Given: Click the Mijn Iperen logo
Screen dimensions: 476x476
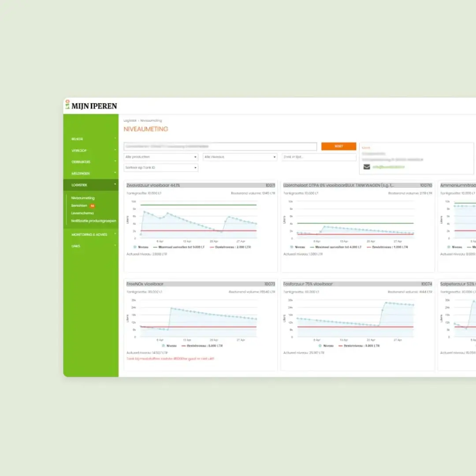Looking at the screenshot, I should pyautogui.click(x=91, y=106).
